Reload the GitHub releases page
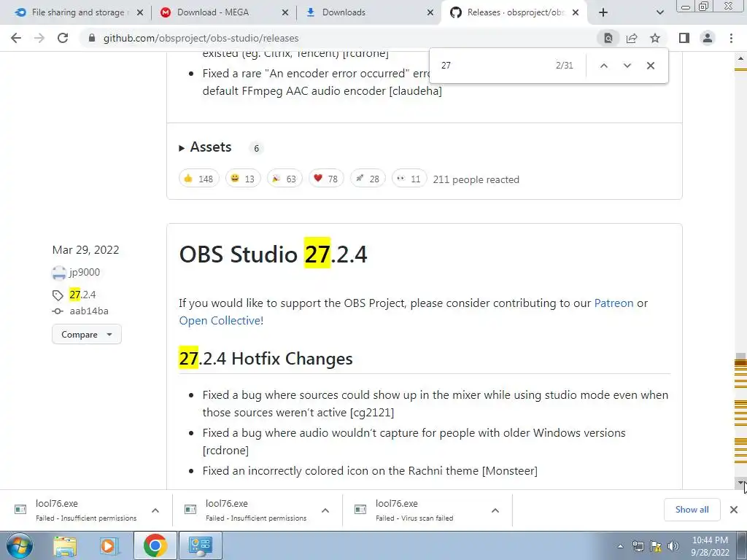This screenshot has width=747, height=560. (63, 38)
